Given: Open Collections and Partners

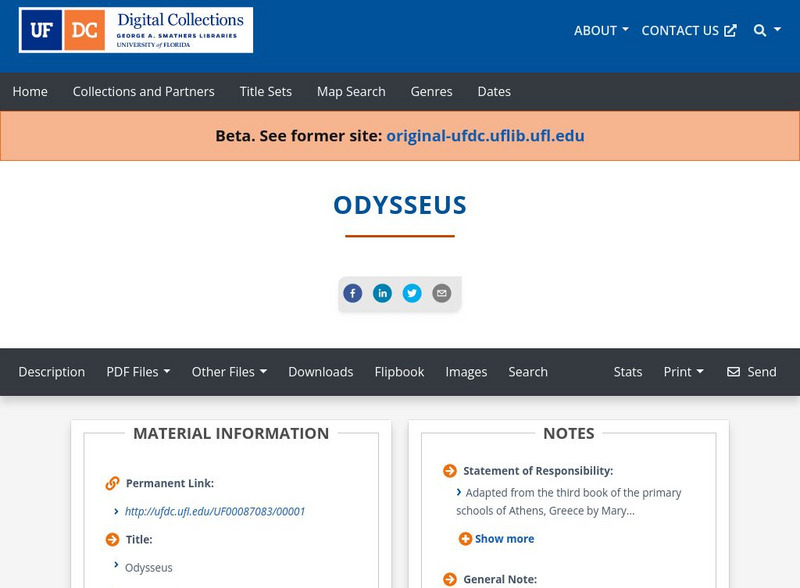Looking at the screenshot, I should (143, 91).
